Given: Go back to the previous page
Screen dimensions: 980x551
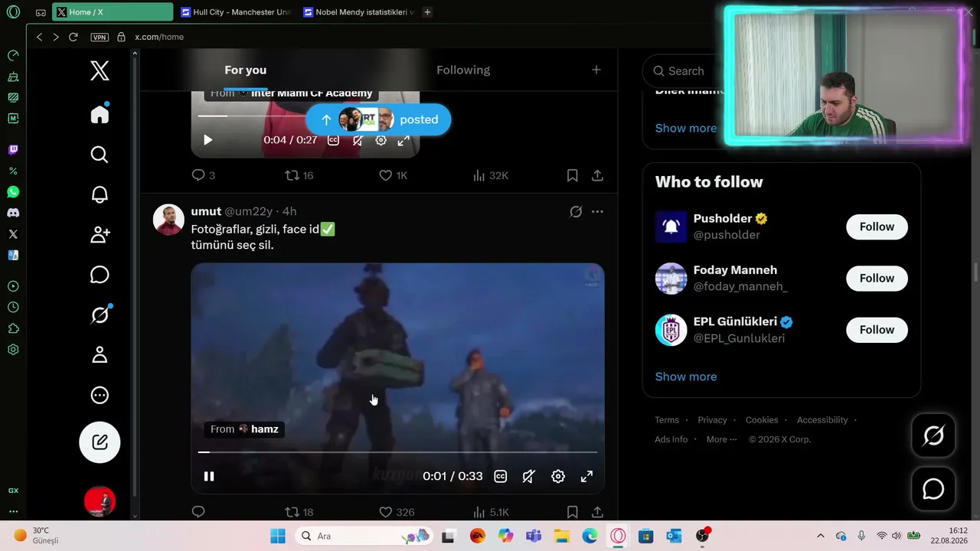Looking at the screenshot, I should point(40,37).
